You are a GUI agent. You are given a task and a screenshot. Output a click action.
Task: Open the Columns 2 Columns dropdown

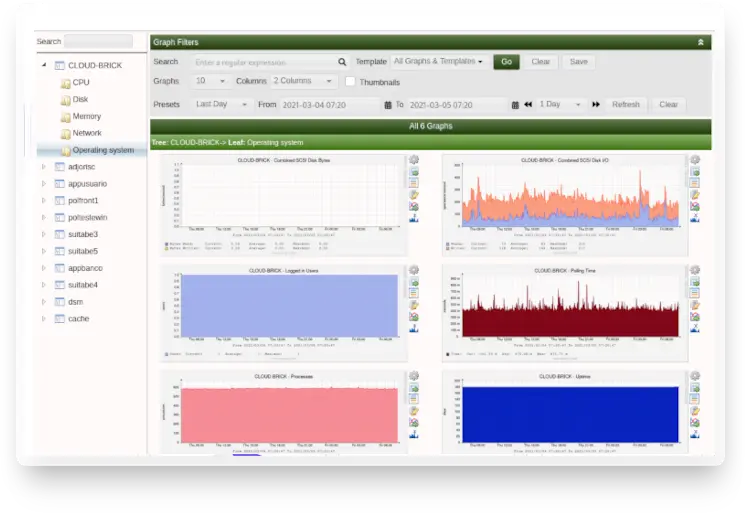(303, 81)
